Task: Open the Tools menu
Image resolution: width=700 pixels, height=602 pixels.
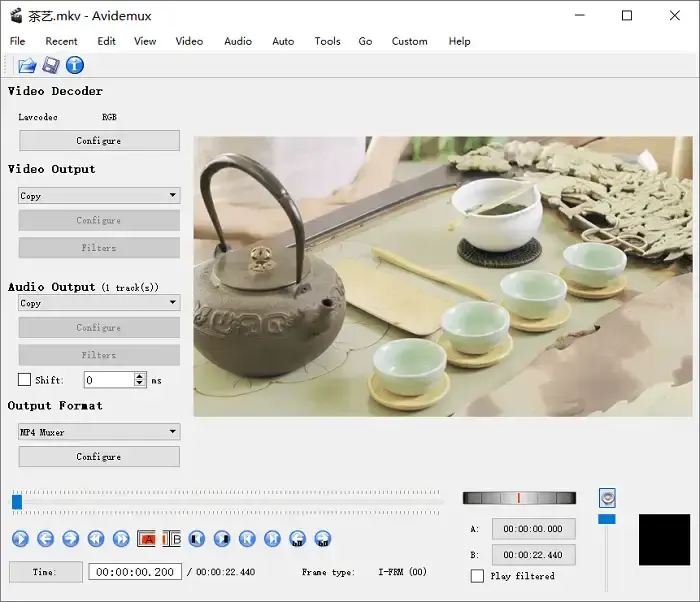Action: pos(327,41)
